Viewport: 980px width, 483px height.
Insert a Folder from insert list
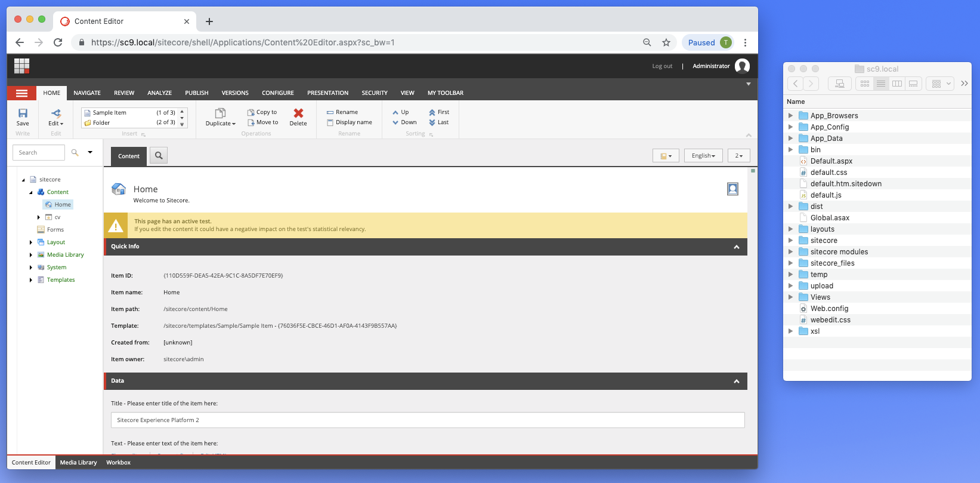(x=130, y=122)
